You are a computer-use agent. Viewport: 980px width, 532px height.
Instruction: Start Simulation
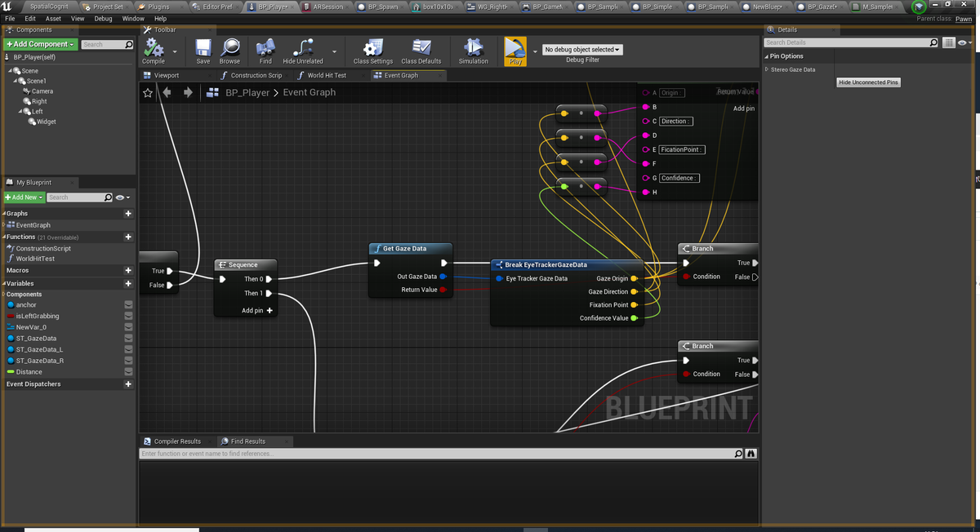click(474, 51)
